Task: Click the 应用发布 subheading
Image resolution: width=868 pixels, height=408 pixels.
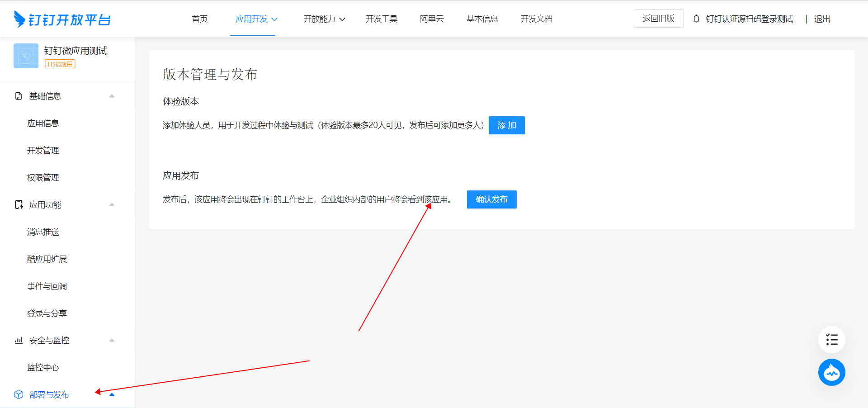Action: (181, 176)
